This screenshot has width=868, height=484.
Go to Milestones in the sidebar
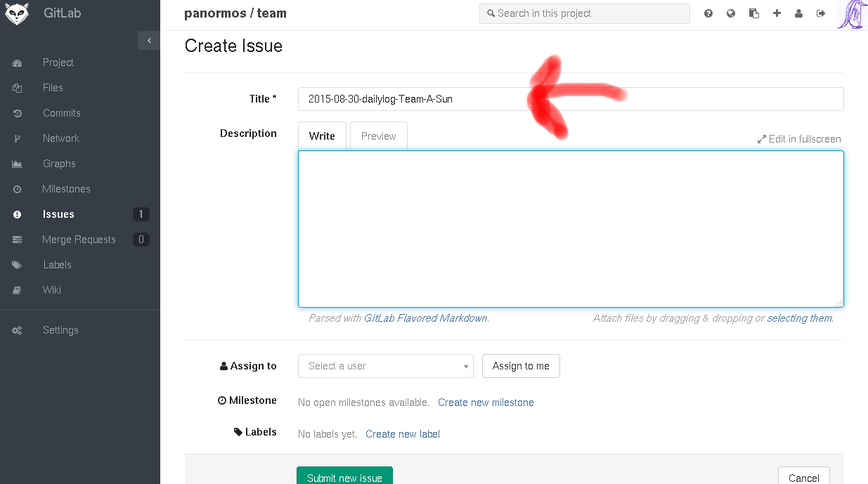click(66, 189)
